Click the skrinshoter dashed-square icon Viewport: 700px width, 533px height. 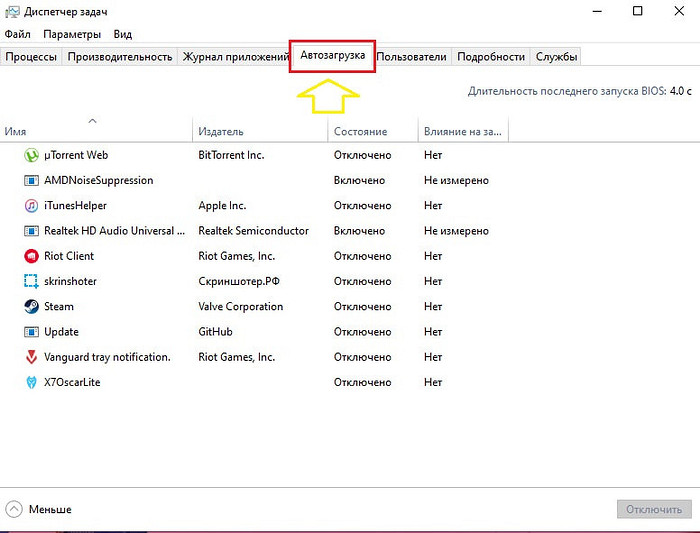click(x=31, y=281)
